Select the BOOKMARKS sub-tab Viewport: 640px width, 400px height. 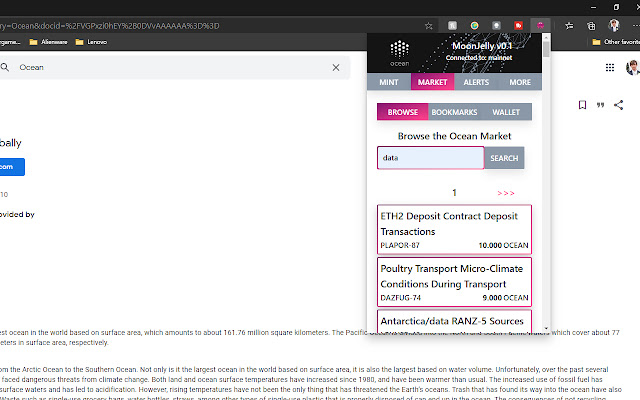pos(454,112)
